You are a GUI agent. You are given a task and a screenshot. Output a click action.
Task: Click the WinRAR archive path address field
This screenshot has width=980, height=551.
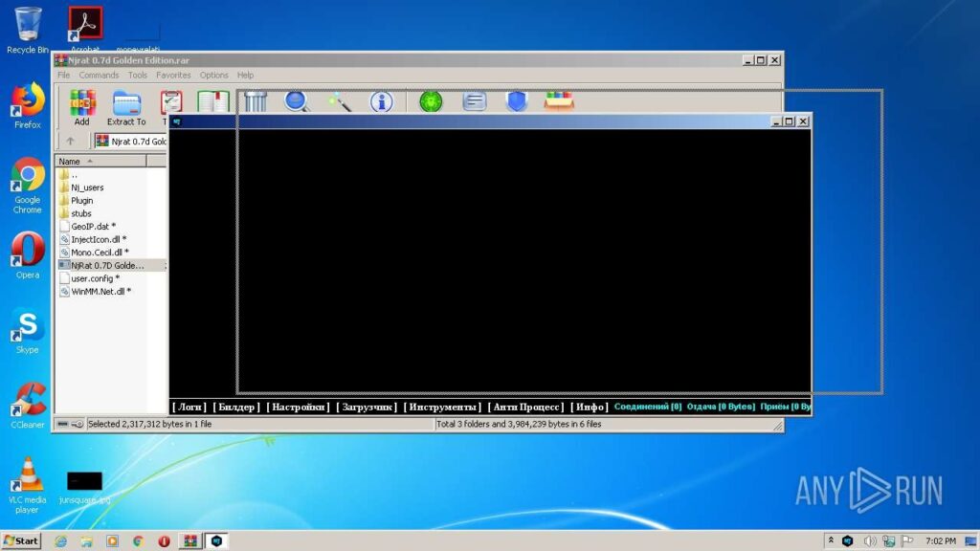tap(130, 142)
